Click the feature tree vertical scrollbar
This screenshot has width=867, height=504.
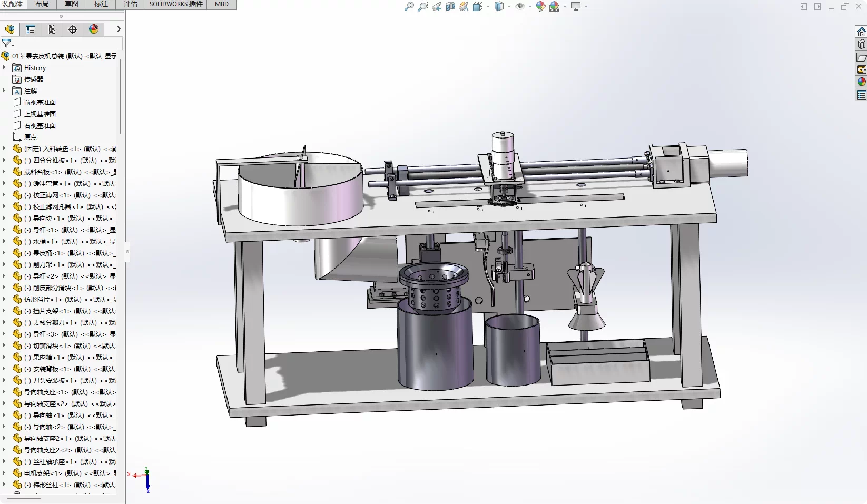pyautogui.click(x=121, y=96)
